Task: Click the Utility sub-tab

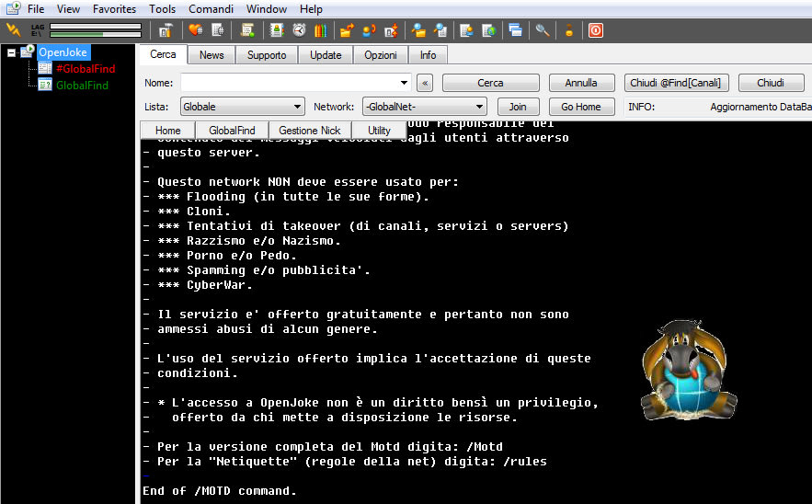Action: [379, 130]
